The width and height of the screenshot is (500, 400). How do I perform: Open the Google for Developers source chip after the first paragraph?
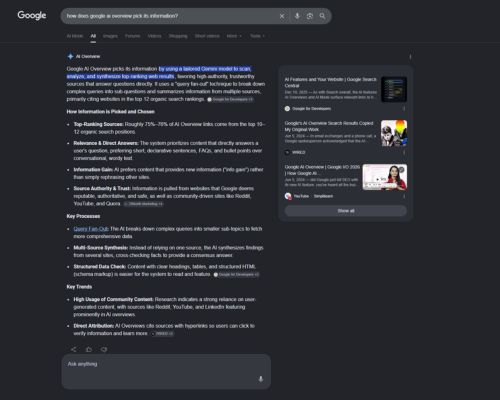tap(230, 99)
